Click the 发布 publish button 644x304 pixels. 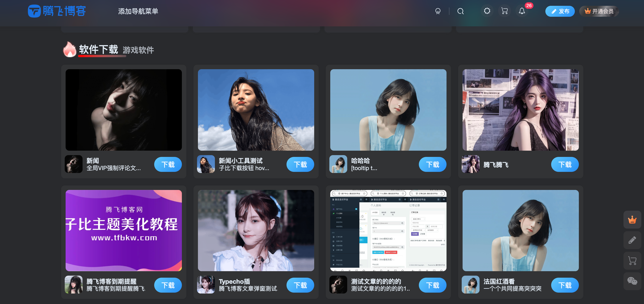coord(560,11)
